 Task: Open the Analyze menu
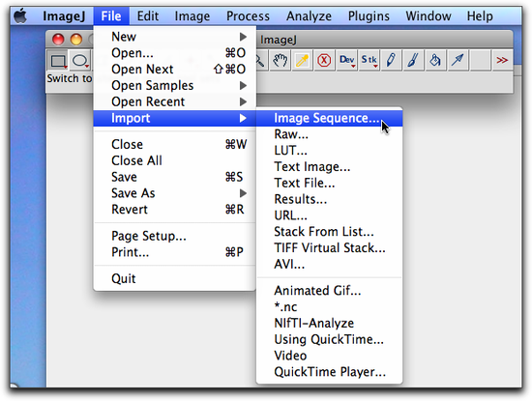tap(309, 15)
